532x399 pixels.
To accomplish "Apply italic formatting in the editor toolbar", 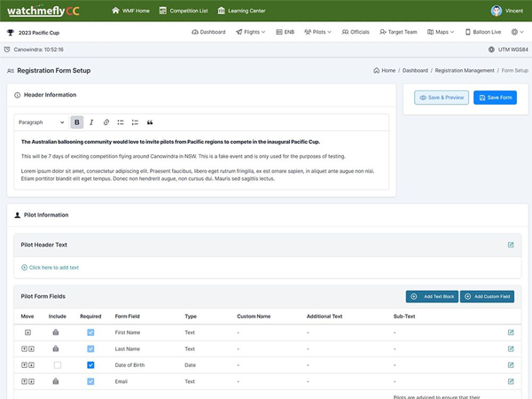I will pyautogui.click(x=91, y=122).
